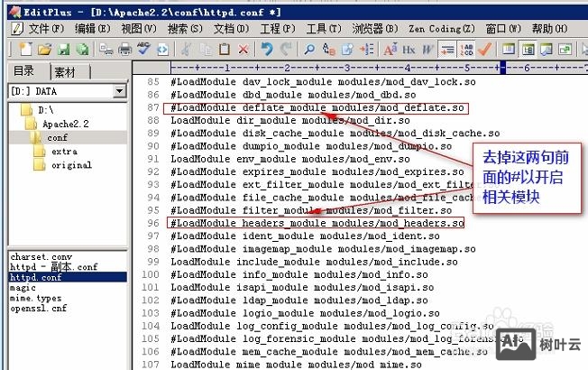Image resolution: width=588 pixels, height=370 pixels.
Task: Click the Save All icon
Action: pos(82,49)
